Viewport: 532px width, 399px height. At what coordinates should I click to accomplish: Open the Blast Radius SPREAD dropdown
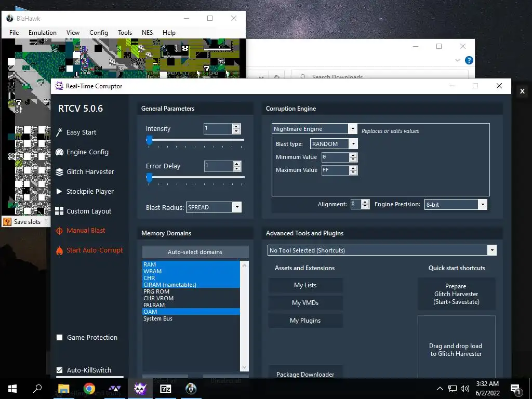coord(237,207)
